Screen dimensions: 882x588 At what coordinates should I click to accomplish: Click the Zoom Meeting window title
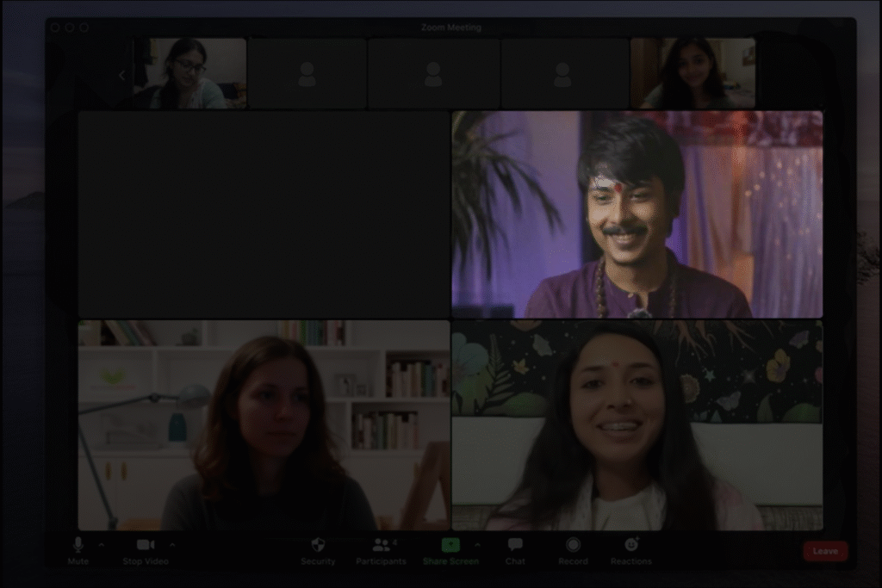coord(450,28)
